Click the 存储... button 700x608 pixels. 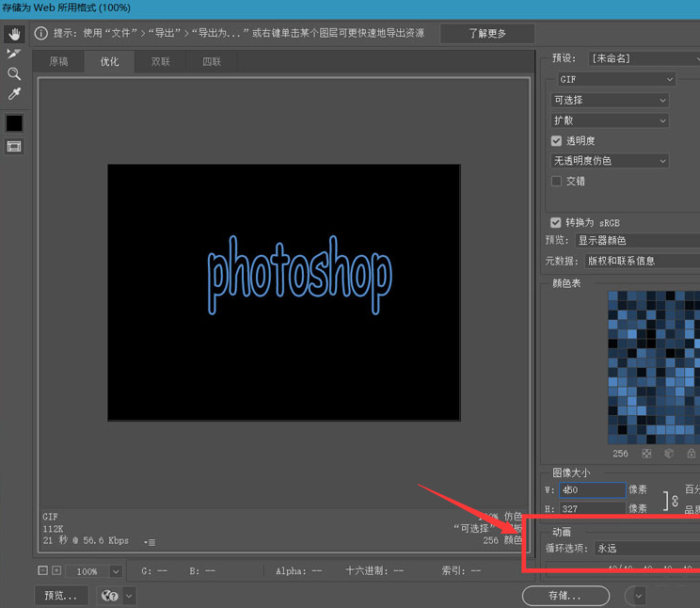565,596
